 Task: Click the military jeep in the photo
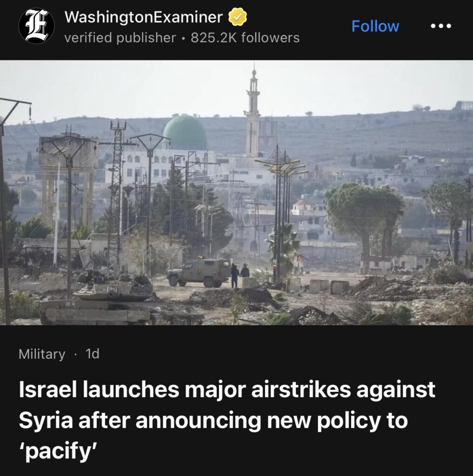[199, 272]
